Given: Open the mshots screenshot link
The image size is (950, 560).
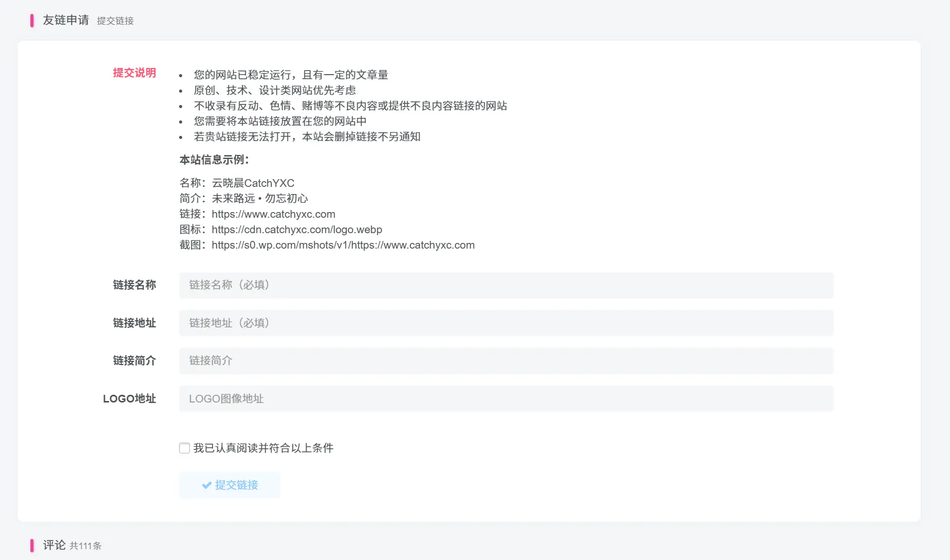Looking at the screenshot, I should (342, 245).
